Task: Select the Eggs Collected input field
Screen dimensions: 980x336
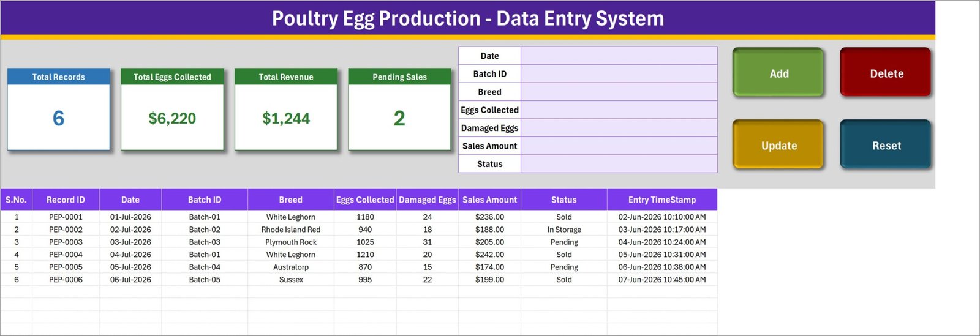Action: [619, 110]
